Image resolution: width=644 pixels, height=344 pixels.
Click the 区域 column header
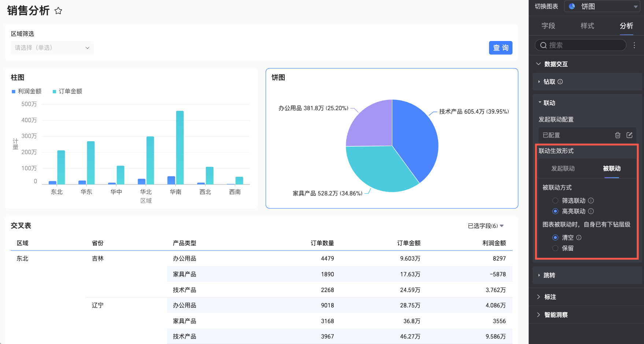(x=22, y=243)
